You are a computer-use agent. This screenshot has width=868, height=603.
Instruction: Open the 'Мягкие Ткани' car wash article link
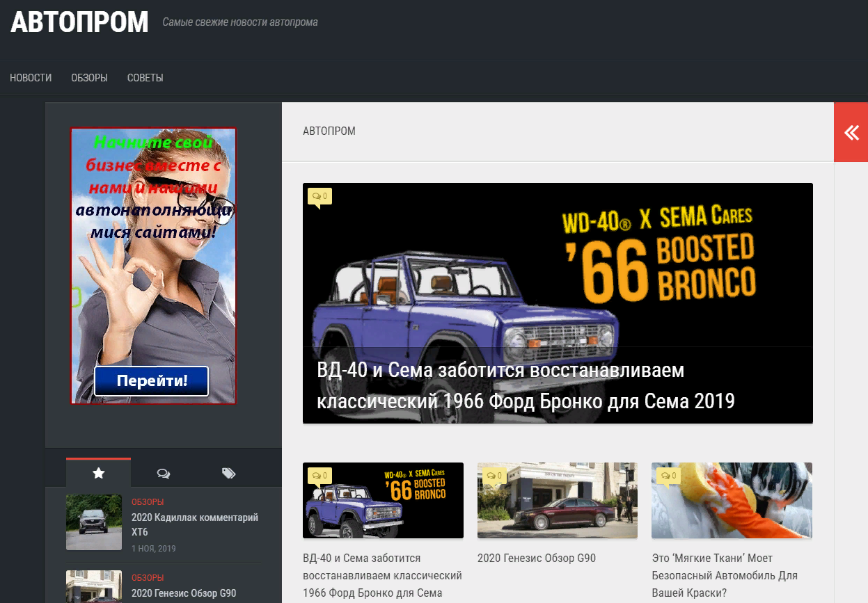point(725,576)
